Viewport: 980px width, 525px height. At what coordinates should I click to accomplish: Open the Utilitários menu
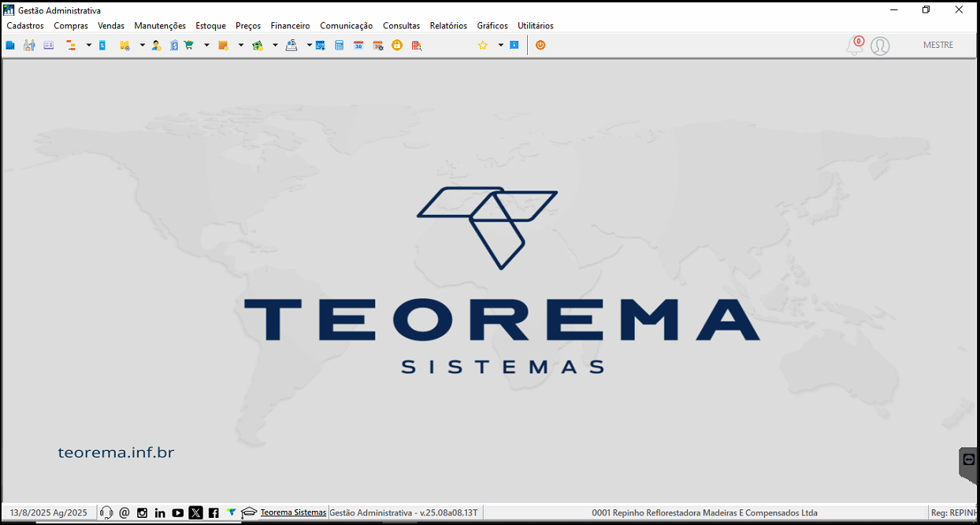[536, 26]
